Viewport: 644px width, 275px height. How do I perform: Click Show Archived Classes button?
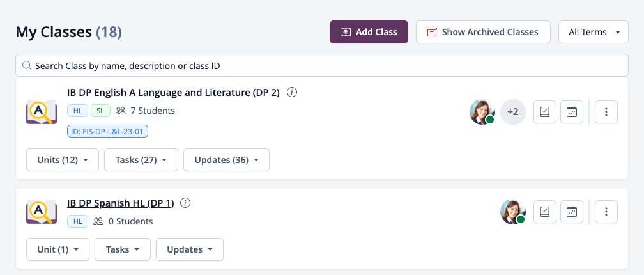pyautogui.click(x=483, y=32)
